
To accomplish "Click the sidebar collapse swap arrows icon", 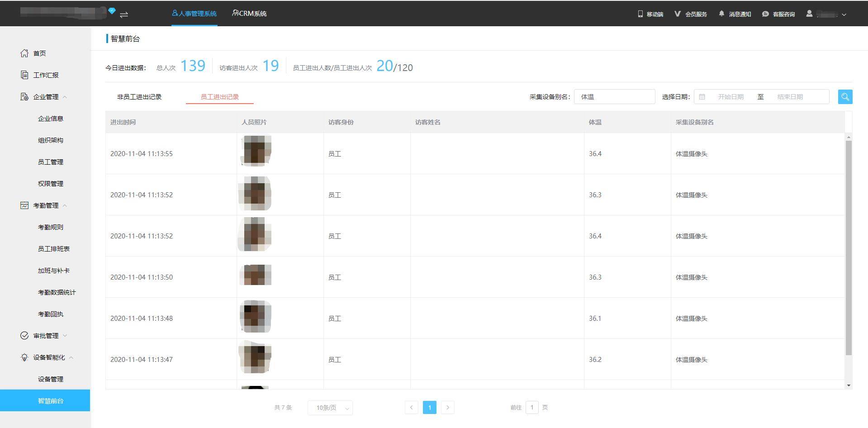I will pos(124,14).
